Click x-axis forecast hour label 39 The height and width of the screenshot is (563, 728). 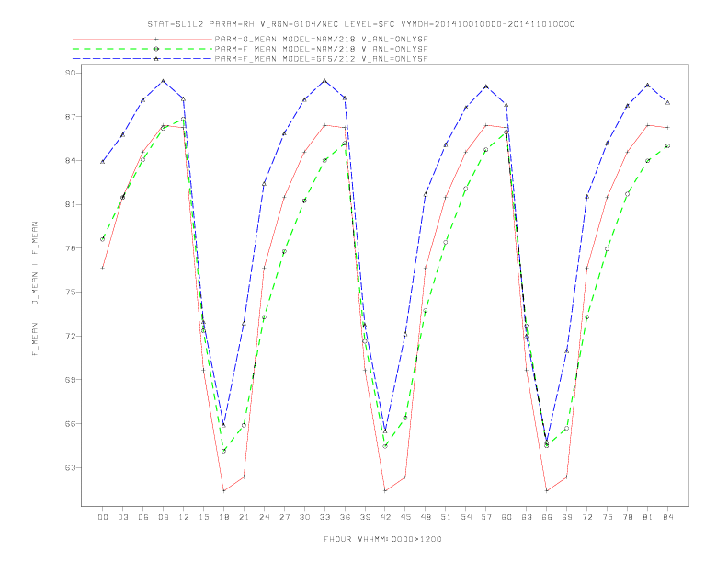click(x=365, y=517)
